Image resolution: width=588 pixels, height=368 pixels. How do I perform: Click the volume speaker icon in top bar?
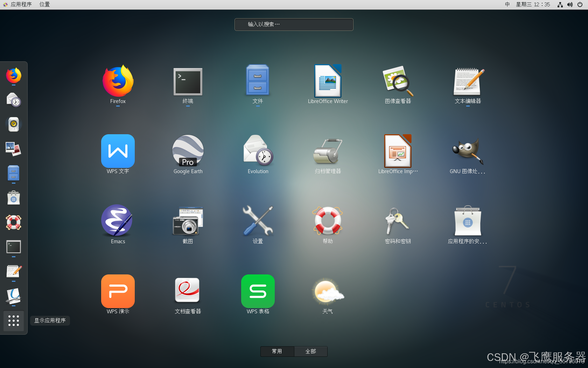570,5
